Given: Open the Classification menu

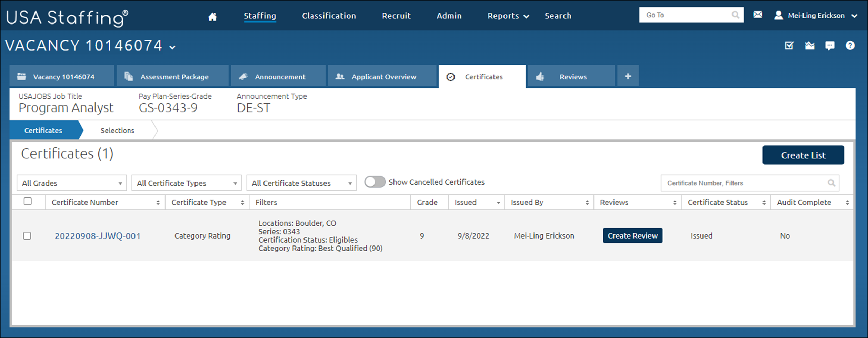Looking at the screenshot, I should click(x=329, y=16).
